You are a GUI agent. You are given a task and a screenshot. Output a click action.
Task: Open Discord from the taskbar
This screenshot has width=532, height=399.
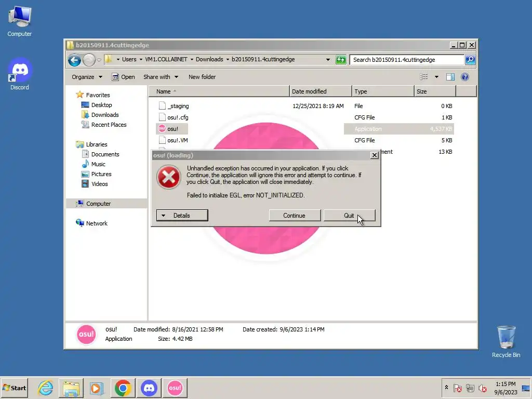[x=149, y=388]
